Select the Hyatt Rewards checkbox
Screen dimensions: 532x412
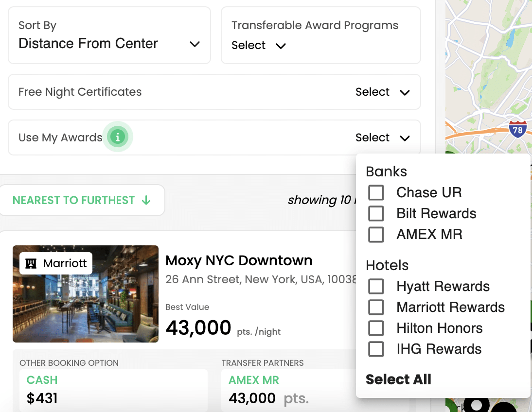376,286
